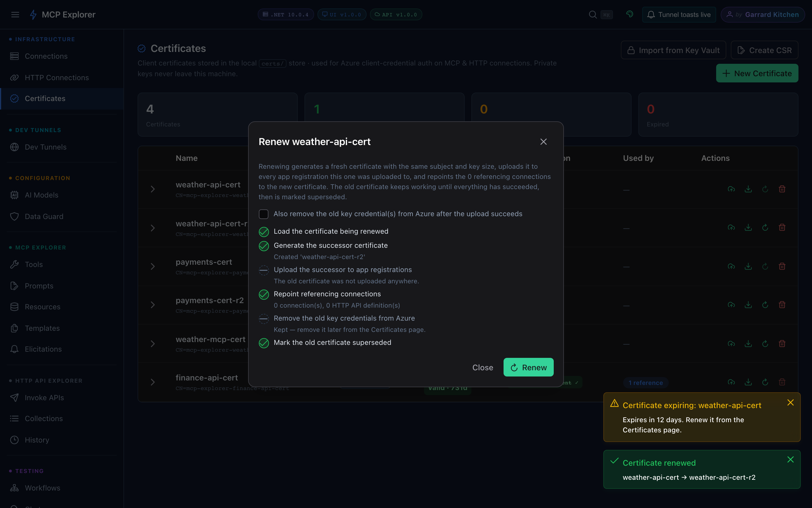Open the search icon in header

pos(593,14)
